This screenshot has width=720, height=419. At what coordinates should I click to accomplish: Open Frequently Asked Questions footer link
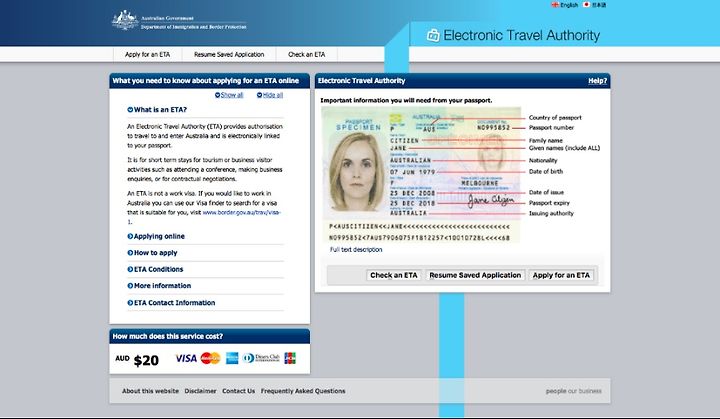(x=303, y=391)
